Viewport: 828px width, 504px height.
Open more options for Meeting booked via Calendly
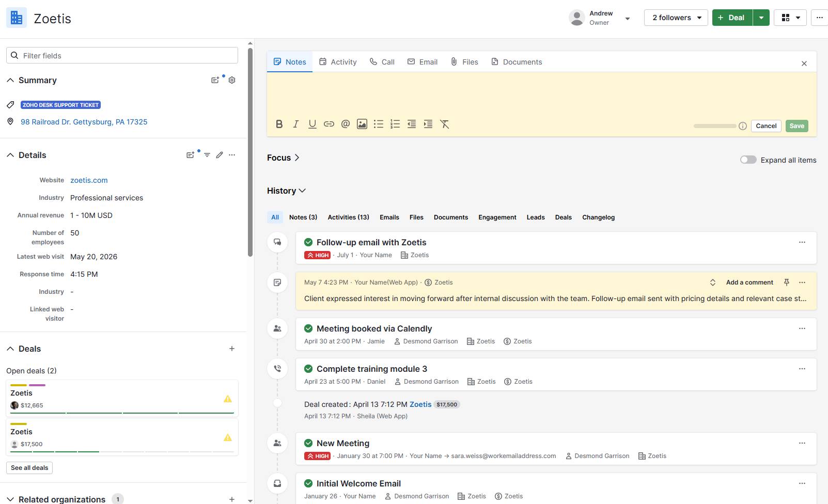[802, 328]
